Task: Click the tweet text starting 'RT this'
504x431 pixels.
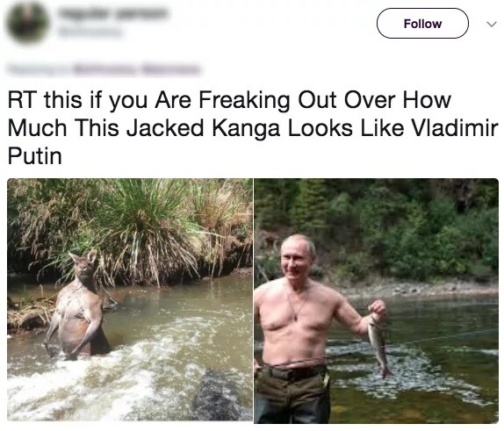Action: coord(253,128)
